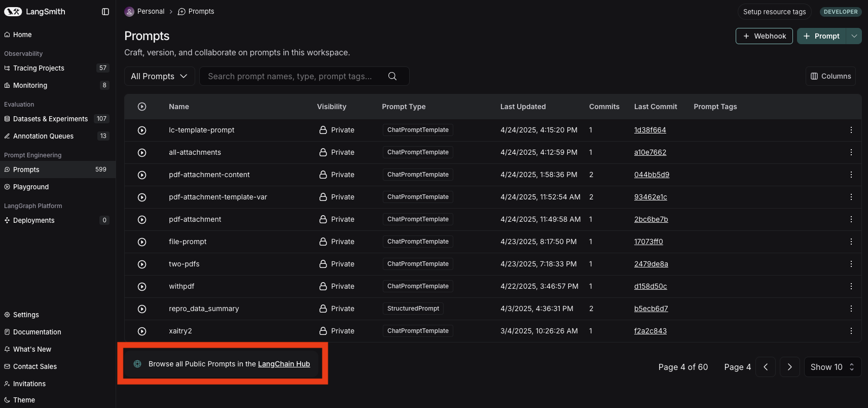Open row actions menu for xaitry2
The width and height of the screenshot is (868, 408).
tap(851, 331)
